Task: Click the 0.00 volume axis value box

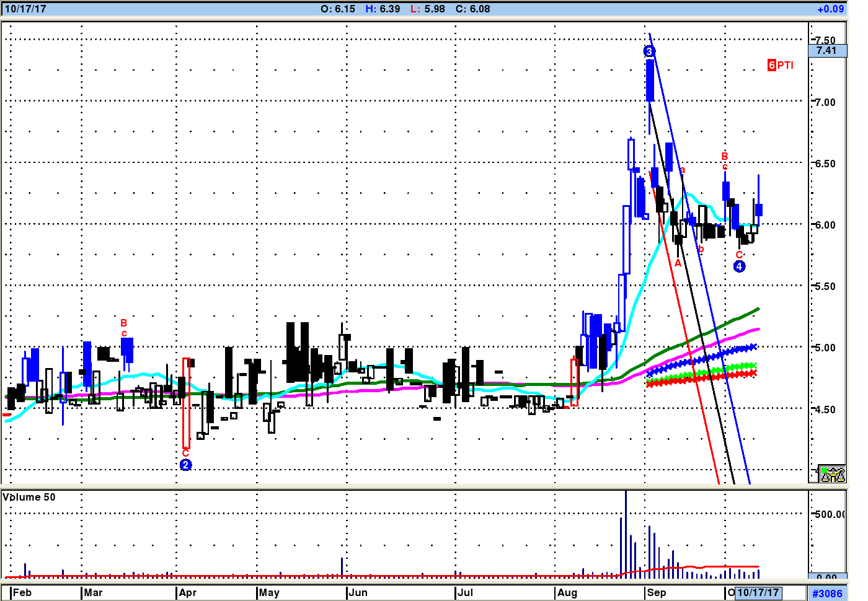Action: [827, 577]
